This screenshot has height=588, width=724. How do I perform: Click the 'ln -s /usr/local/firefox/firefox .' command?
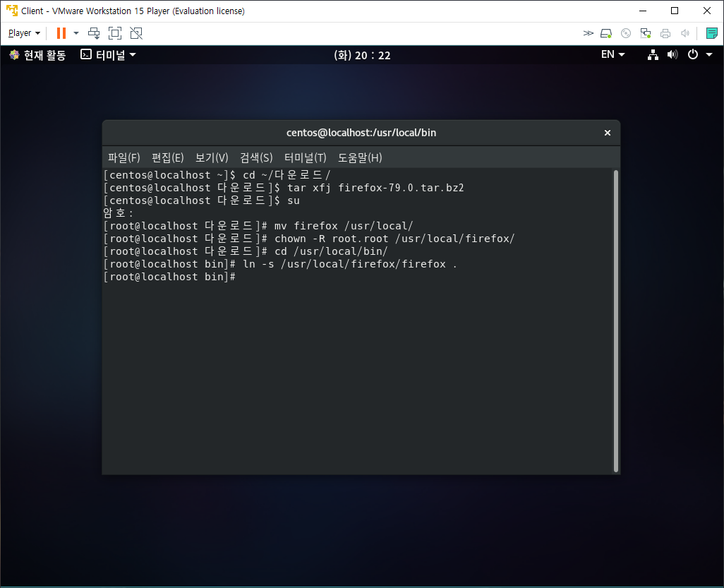click(x=350, y=264)
